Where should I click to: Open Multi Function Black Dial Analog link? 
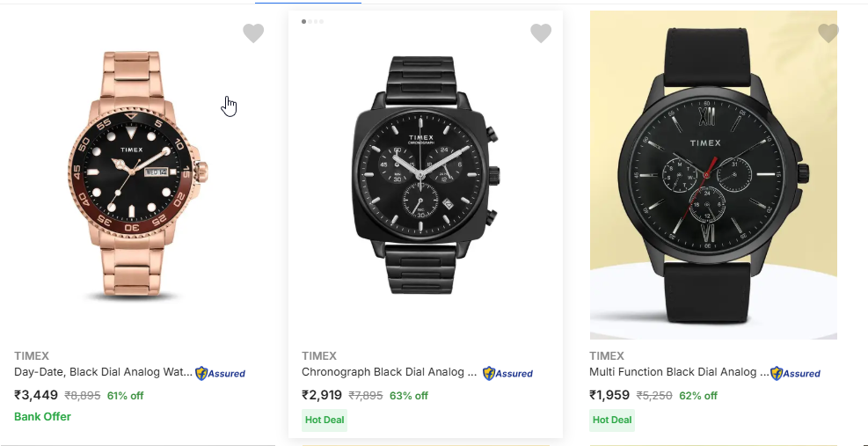678,372
